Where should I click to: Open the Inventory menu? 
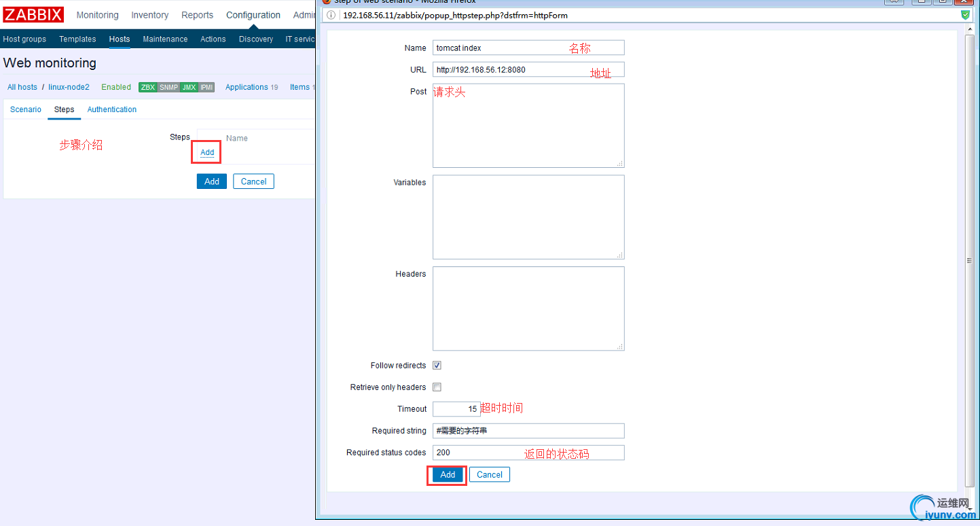(x=149, y=15)
